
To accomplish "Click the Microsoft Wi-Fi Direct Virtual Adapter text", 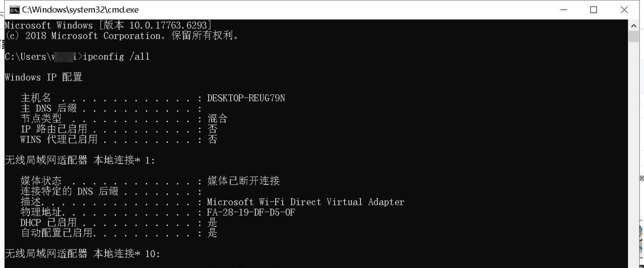I will [x=306, y=202].
